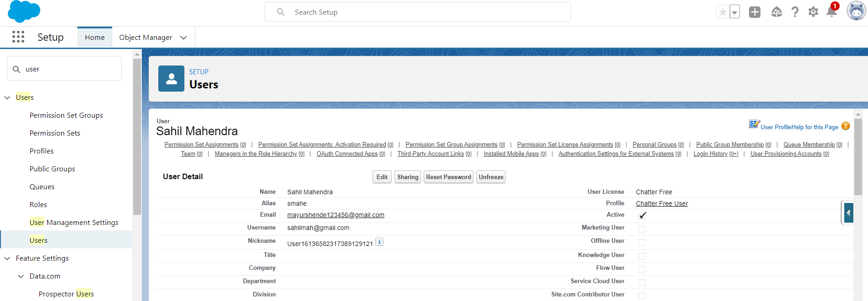Viewport: 868px width, 301px height.
Task: Open the favorites list dropdown arrow
Action: tap(735, 12)
